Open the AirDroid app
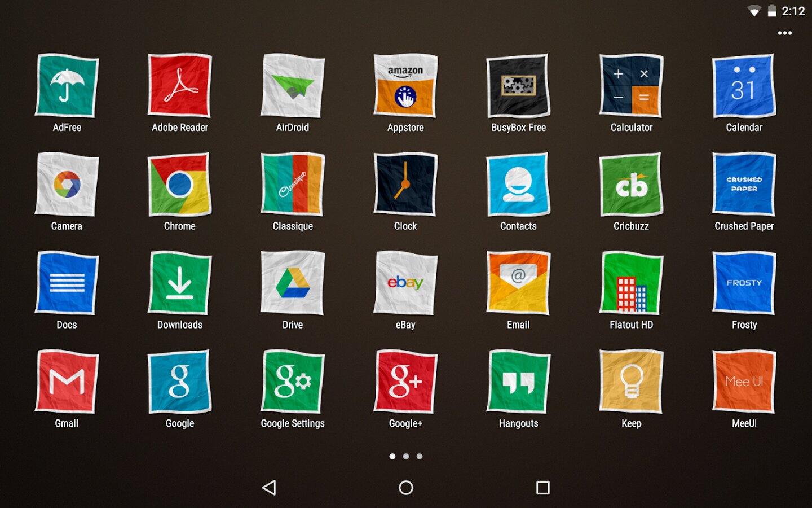This screenshot has width=812, height=508. tap(292, 86)
